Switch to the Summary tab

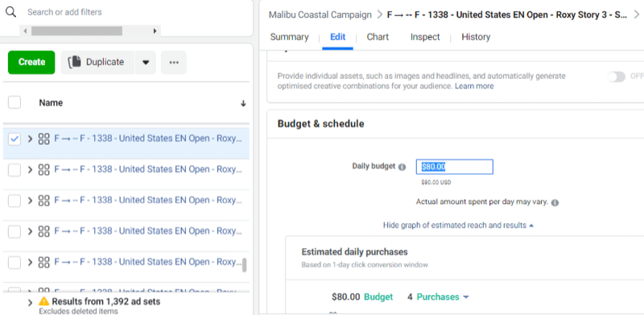[289, 37]
